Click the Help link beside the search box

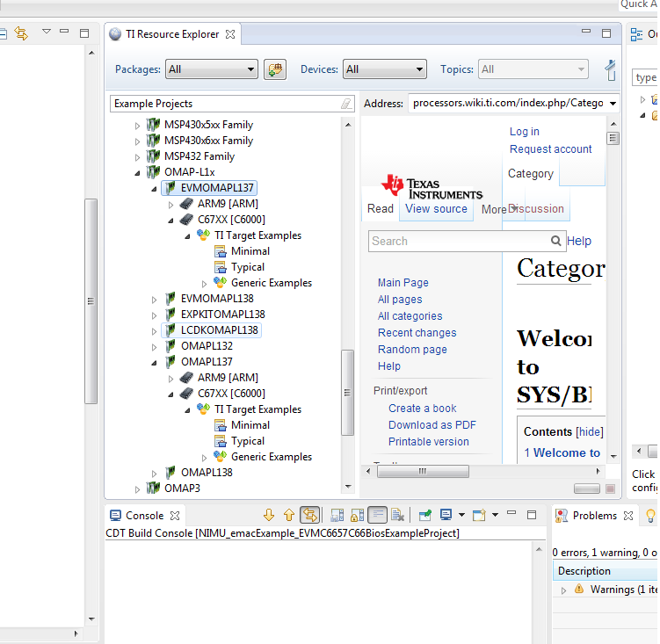point(579,241)
